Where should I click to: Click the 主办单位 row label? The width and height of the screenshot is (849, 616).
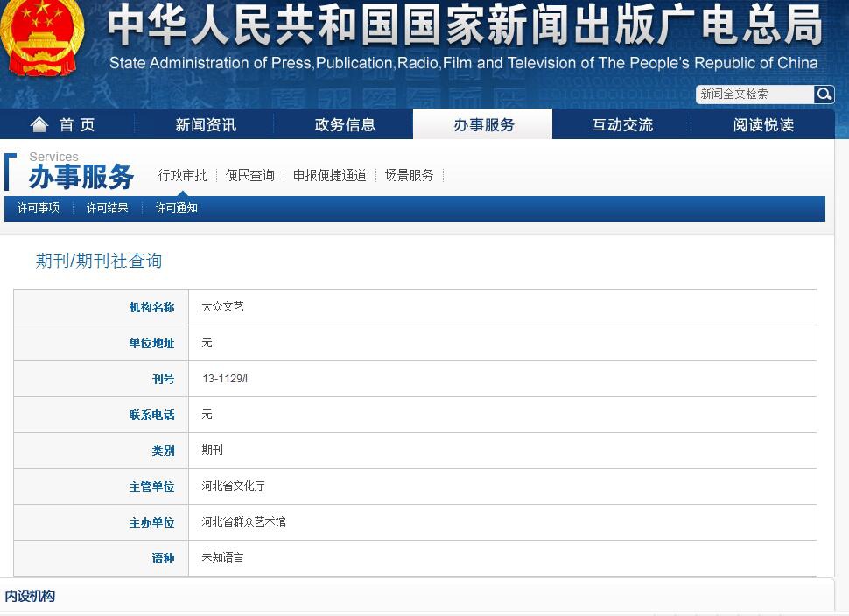[x=151, y=522]
